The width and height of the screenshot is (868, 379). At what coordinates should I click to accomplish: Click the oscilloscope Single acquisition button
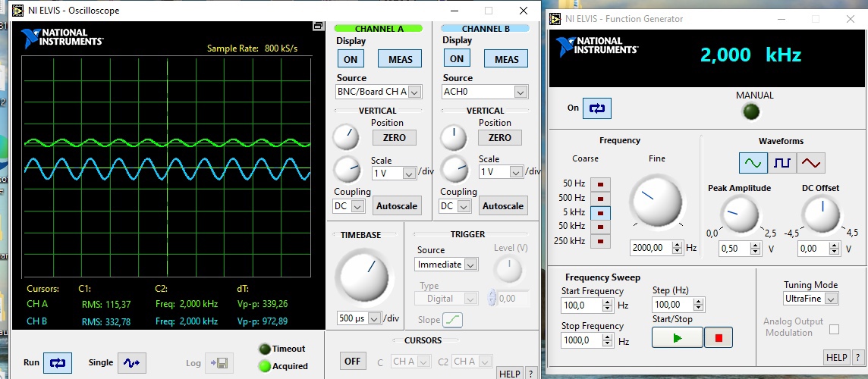[132, 363]
